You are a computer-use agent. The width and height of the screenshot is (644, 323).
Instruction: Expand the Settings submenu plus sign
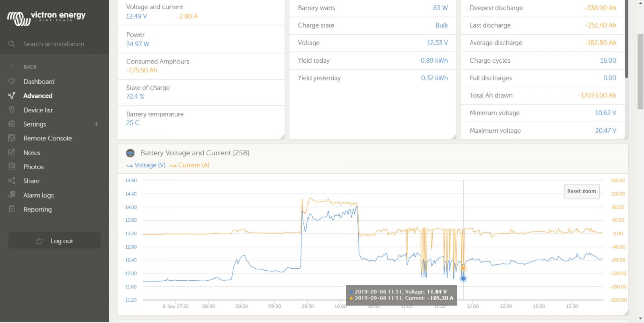(96, 124)
